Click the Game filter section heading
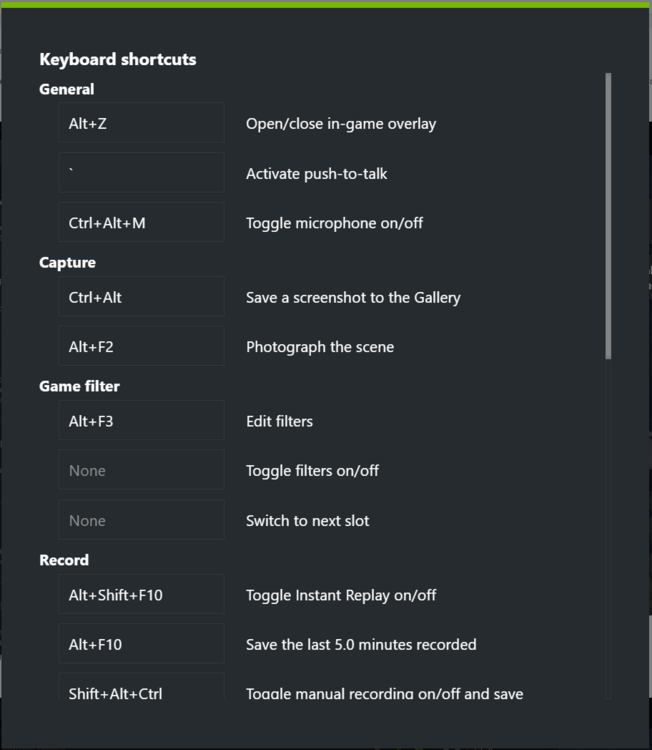 pyautogui.click(x=79, y=386)
